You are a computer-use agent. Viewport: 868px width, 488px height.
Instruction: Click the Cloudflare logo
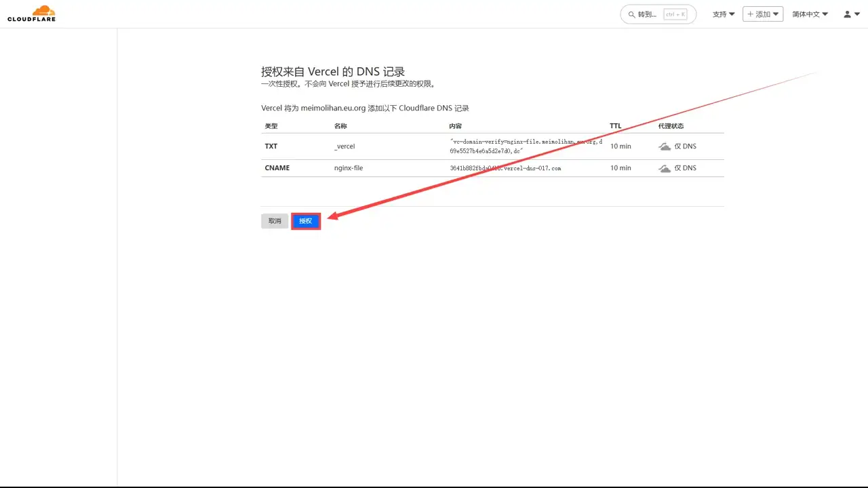pos(31,14)
